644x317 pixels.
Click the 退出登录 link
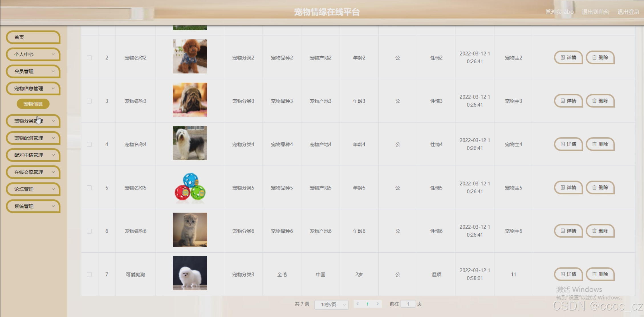[628, 12]
